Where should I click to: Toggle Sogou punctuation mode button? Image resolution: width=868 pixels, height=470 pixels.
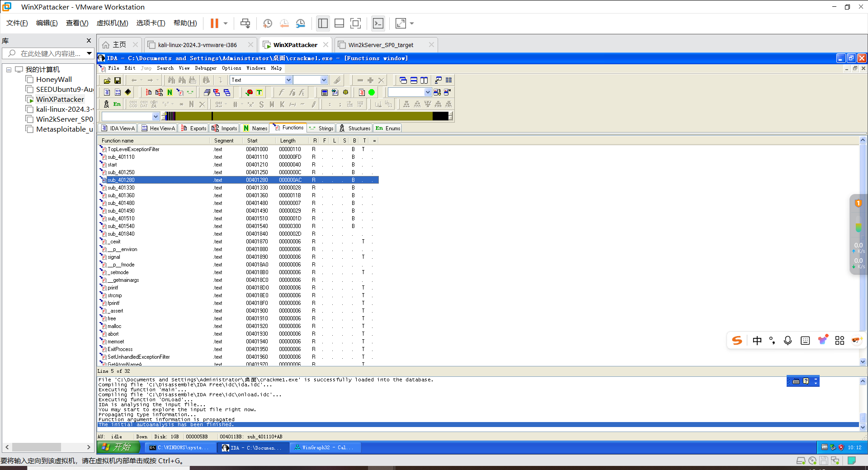(772, 341)
